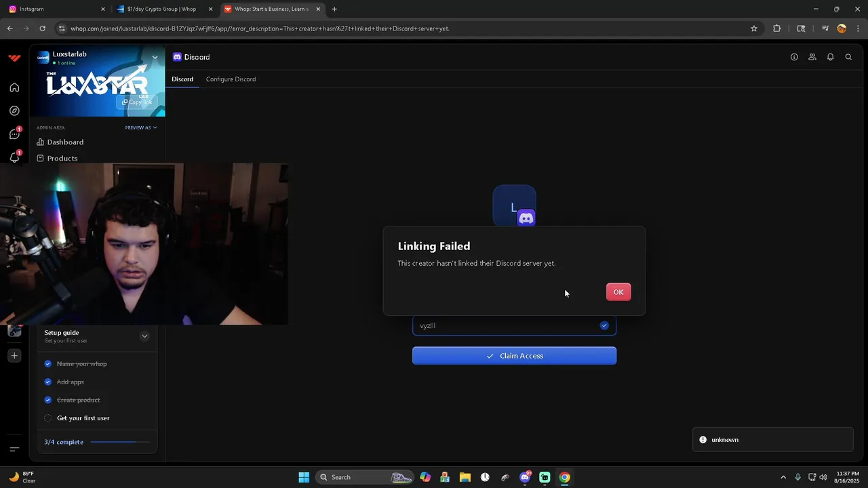
Task: Toggle the 'Name your whop' checkmark
Action: coord(48,364)
